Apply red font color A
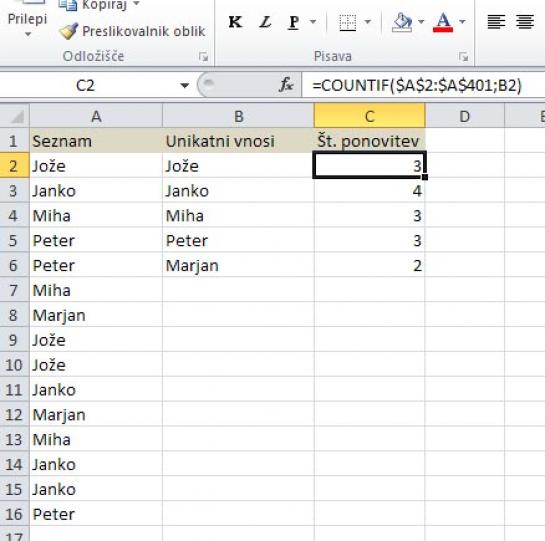The height and width of the screenshot is (541, 545). (443, 23)
